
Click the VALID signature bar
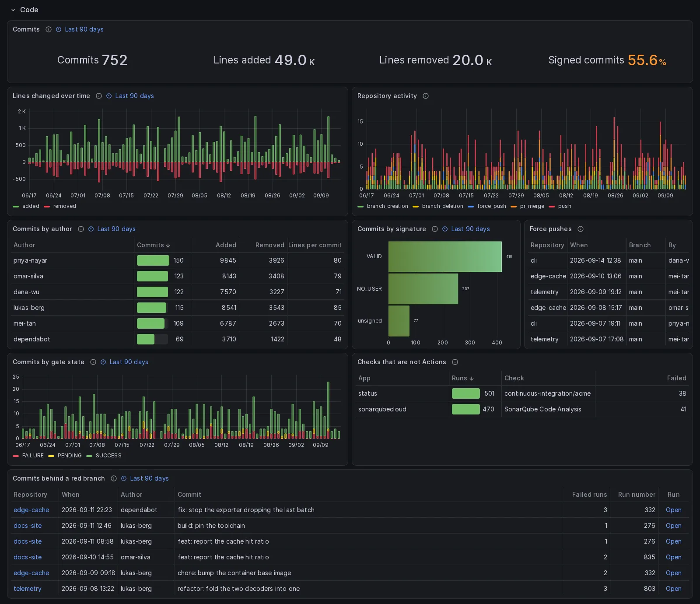tap(445, 256)
